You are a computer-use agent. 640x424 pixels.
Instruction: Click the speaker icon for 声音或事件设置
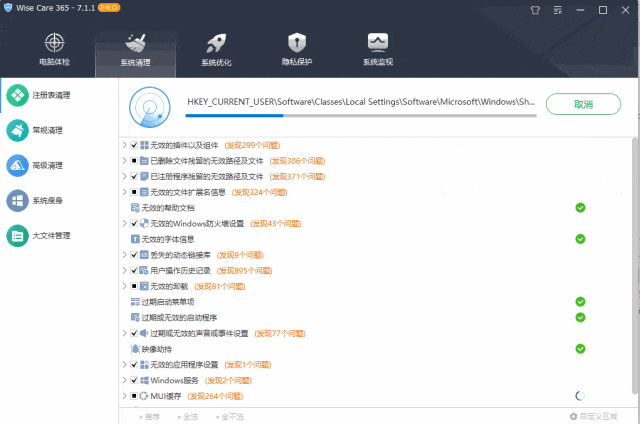pos(144,333)
